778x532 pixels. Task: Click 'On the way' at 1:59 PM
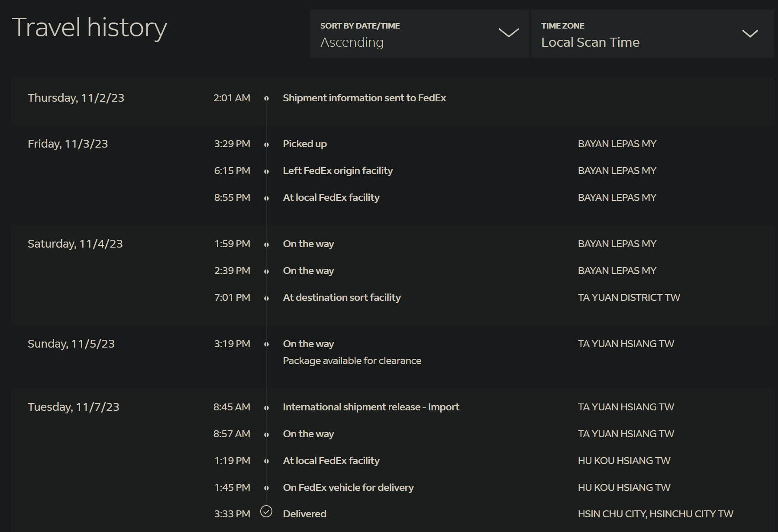[308, 244]
